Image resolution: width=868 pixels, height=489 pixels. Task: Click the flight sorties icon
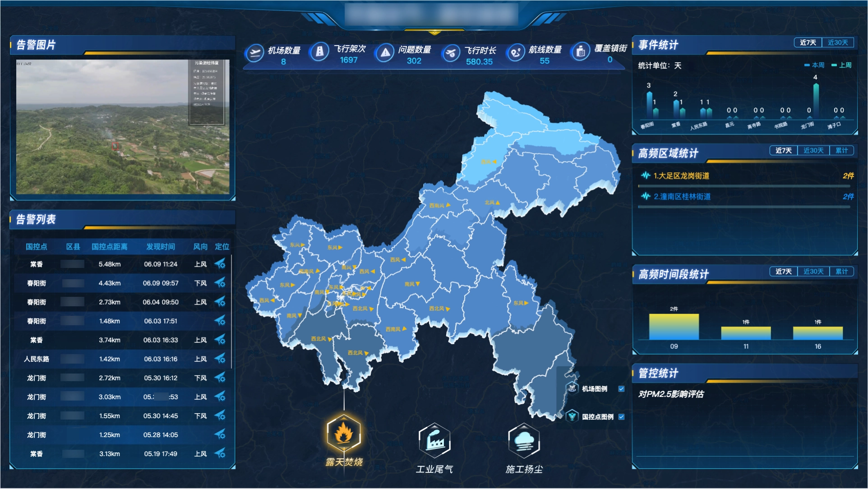click(319, 52)
